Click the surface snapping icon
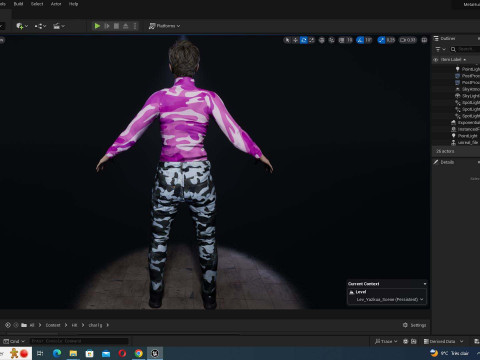 coord(332,40)
